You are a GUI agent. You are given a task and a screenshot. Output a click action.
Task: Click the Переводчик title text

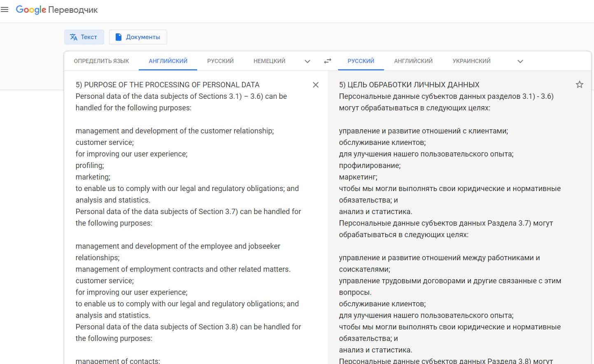point(73,10)
